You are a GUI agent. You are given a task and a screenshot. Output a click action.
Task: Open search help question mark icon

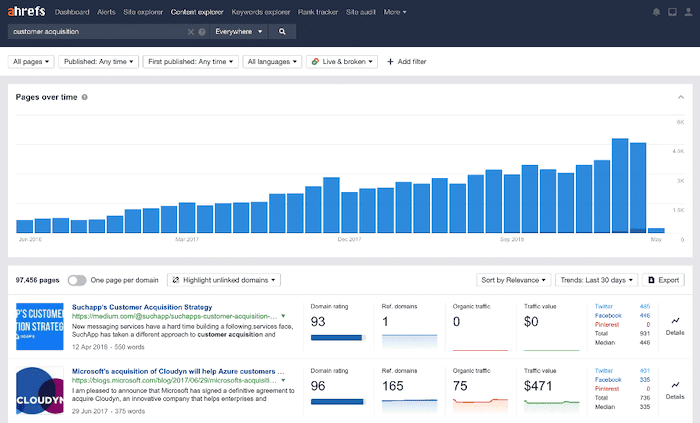pos(202,32)
